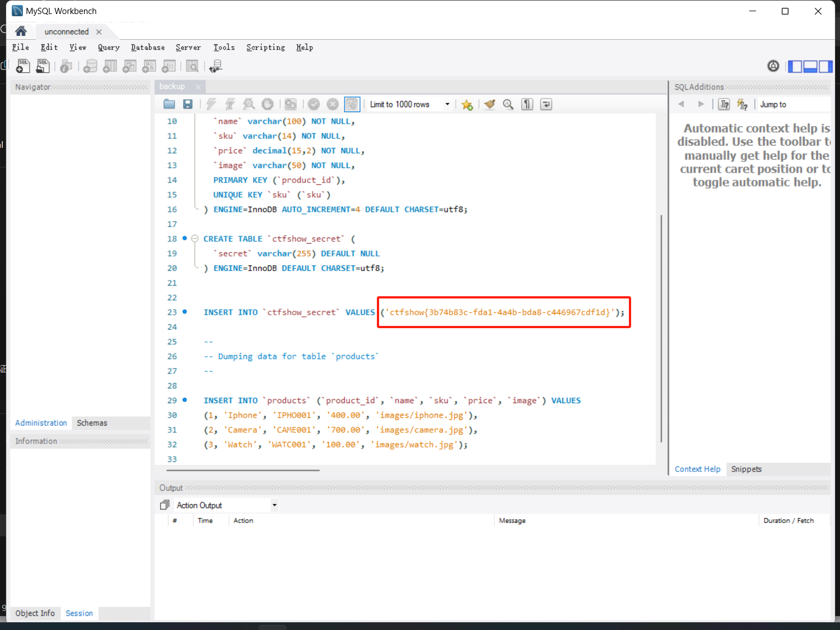Click the editor vertical scrollbar
Screen dimensions: 840x630
coord(661,329)
